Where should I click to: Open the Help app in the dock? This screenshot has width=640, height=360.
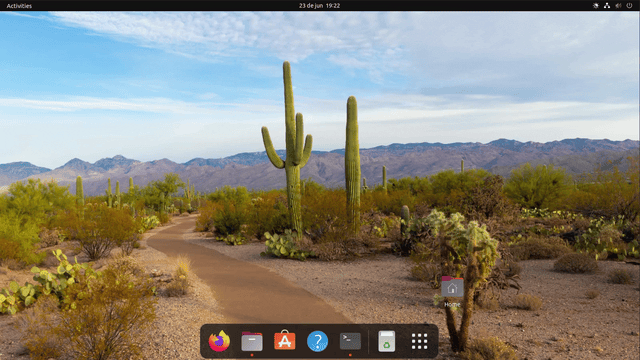click(317, 341)
